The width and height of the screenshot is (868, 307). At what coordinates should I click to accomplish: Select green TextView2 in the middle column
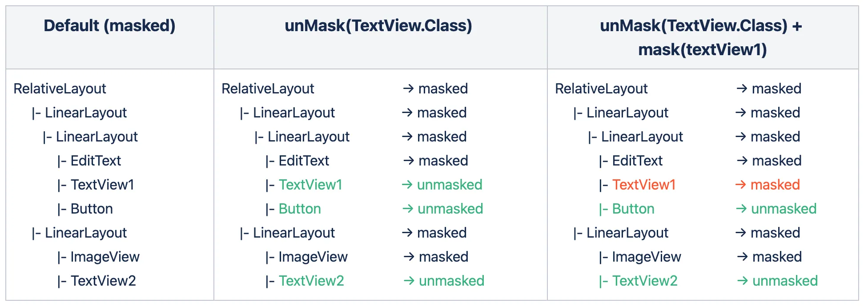point(311,281)
